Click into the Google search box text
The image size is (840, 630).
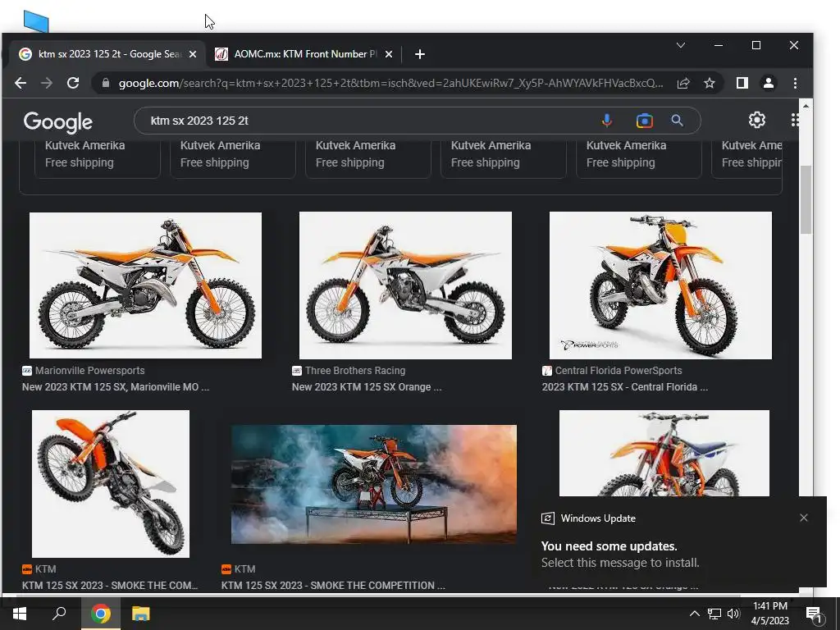click(199, 121)
